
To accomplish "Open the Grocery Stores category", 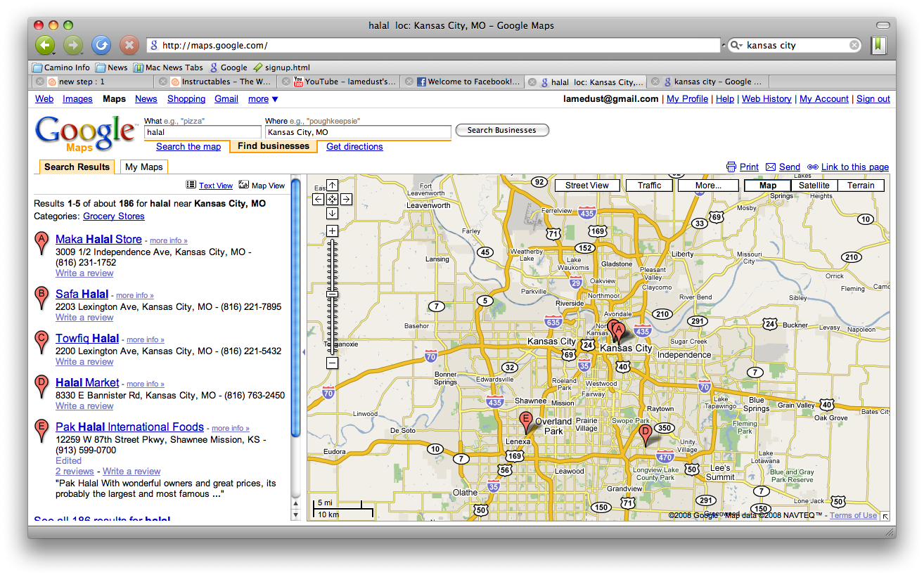I will pos(114,216).
